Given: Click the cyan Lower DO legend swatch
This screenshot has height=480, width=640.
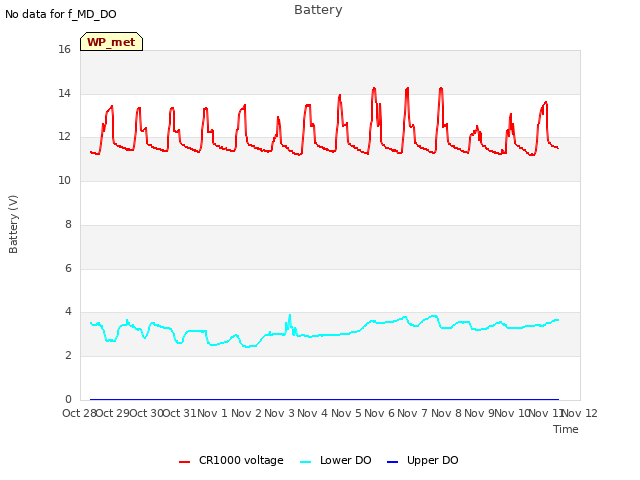Looking at the screenshot, I should click(x=305, y=462).
